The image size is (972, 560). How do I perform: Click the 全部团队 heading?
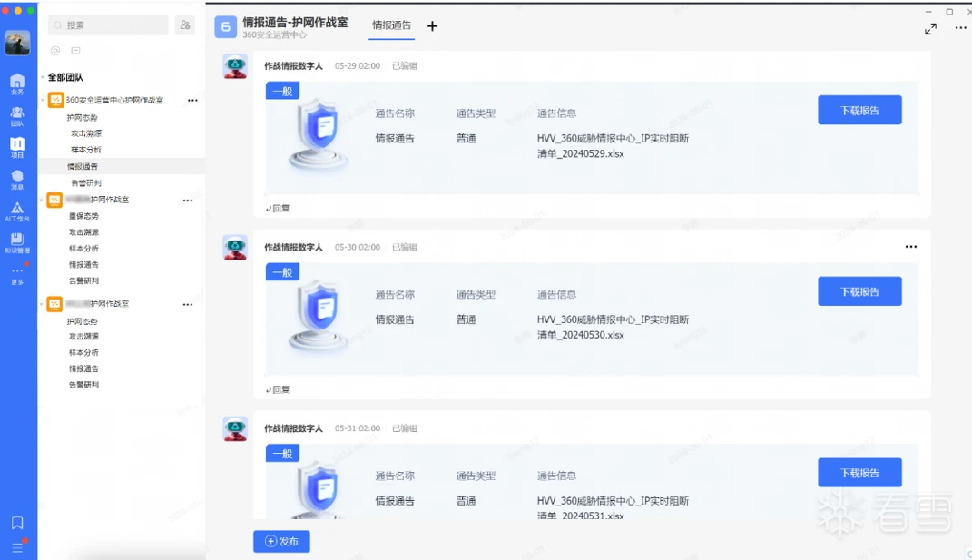(65, 77)
